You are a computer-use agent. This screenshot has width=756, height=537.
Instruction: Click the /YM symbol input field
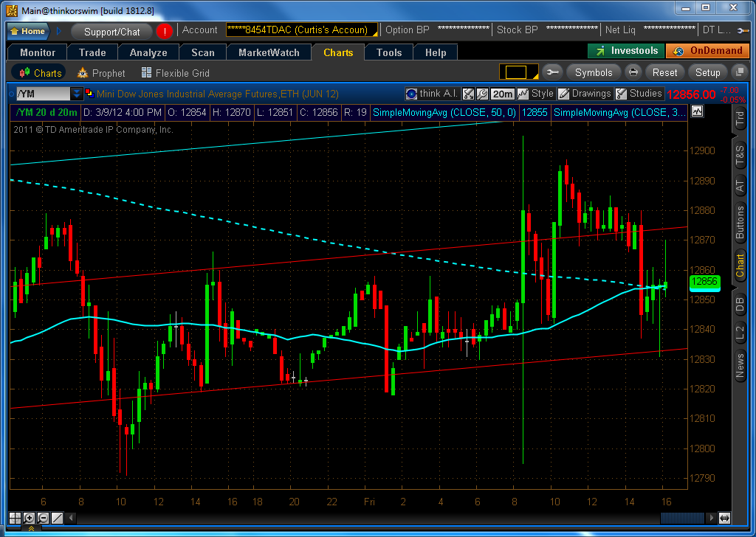[x=43, y=94]
